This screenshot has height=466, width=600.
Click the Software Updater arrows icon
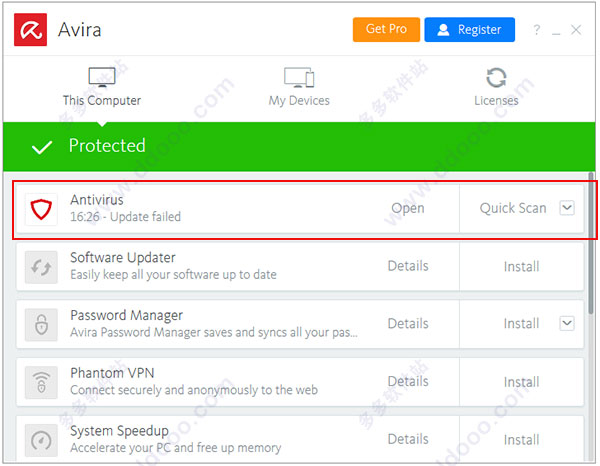coord(41,267)
